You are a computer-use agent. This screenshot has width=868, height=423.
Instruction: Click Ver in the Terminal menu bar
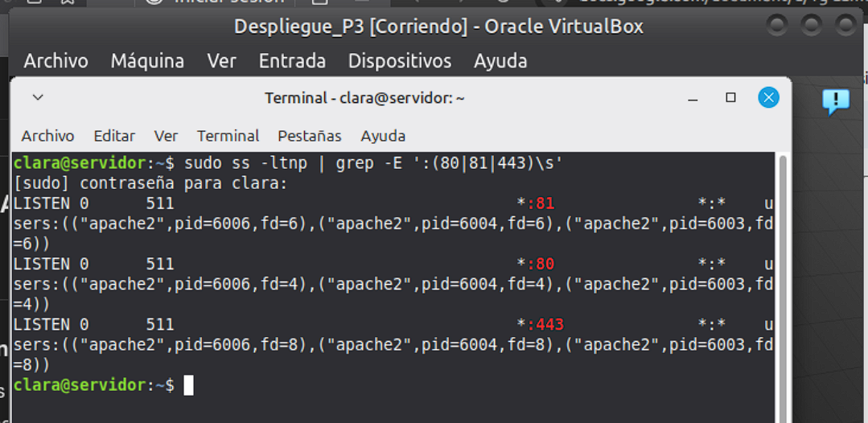pyautogui.click(x=166, y=136)
